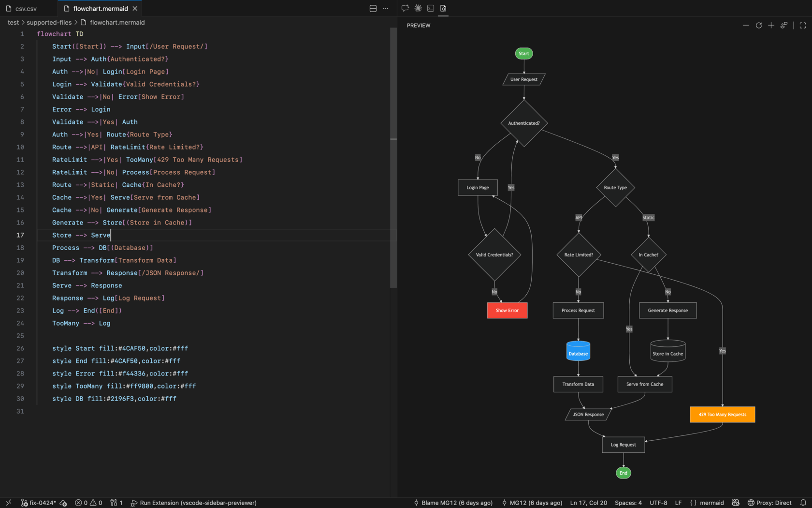
Task: Open the starburst AI assistant panel icon
Action: 418,8
